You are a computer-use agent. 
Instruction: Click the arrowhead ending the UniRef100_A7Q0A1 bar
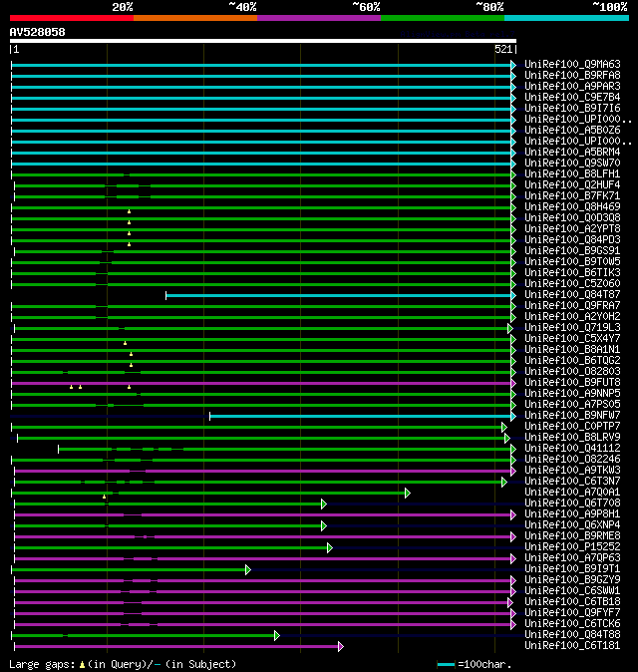(x=408, y=494)
